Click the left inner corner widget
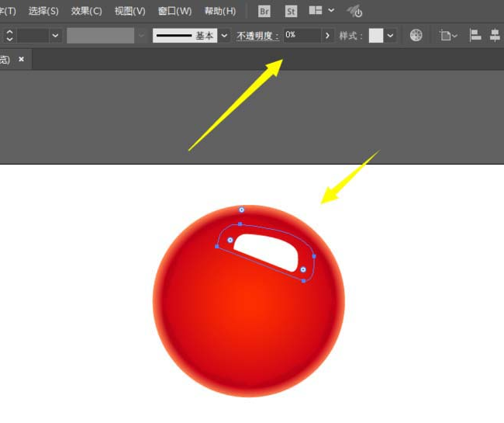The height and width of the screenshot is (423, 504). click(x=230, y=240)
